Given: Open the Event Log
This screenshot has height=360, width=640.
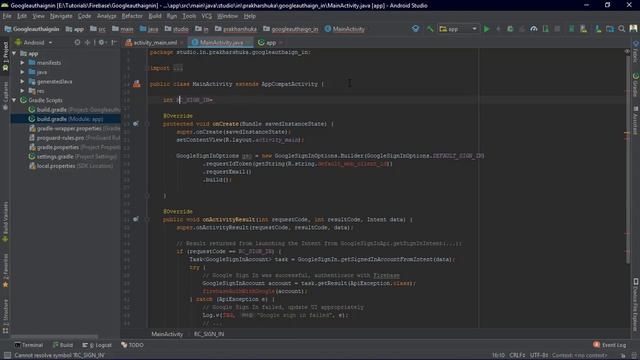Looking at the screenshot, I should coord(609,345).
